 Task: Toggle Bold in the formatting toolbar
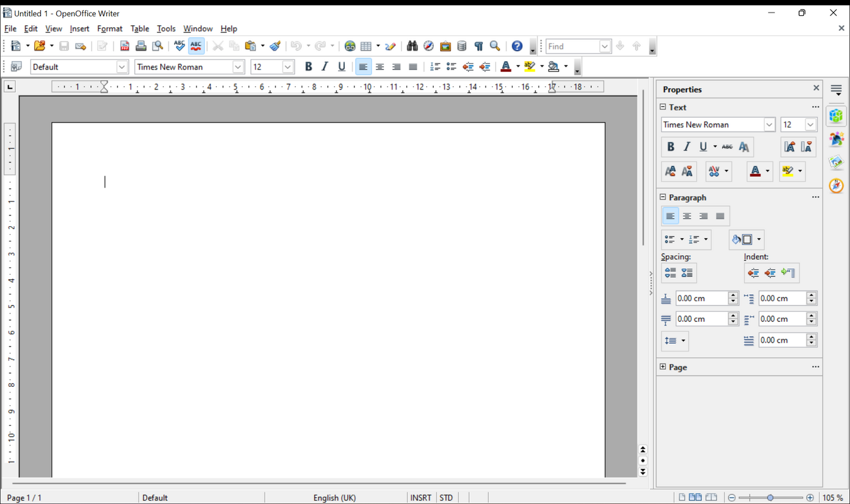tap(308, 67)
